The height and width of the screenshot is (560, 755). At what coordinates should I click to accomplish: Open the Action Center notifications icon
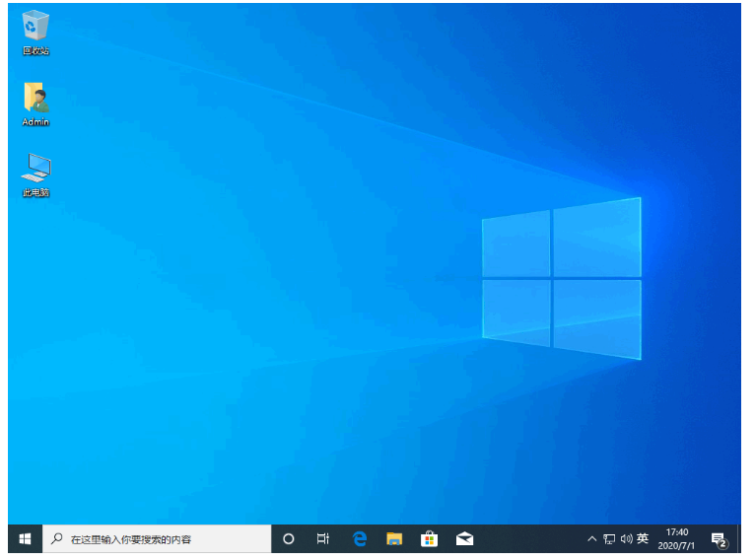tap(719, 539)
